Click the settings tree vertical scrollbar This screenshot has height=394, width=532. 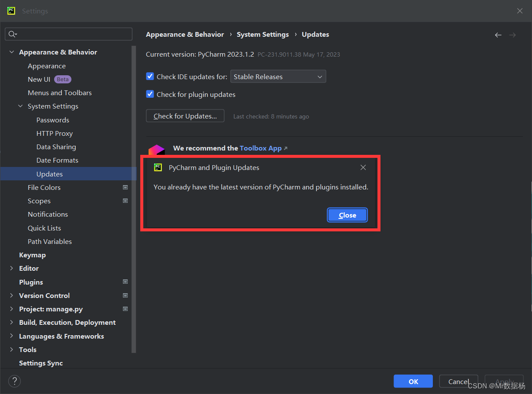pos(134,199)
